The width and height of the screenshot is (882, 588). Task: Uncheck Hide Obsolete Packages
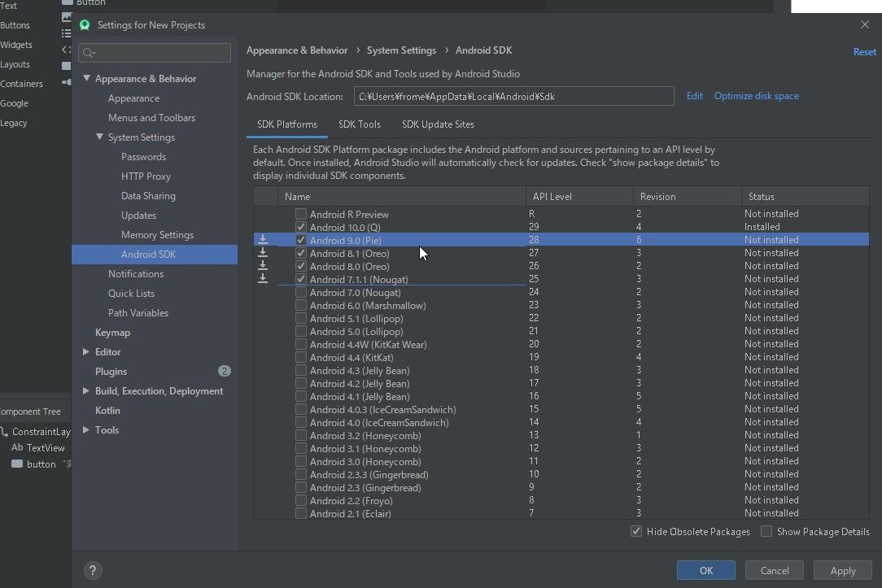(635, 531)
